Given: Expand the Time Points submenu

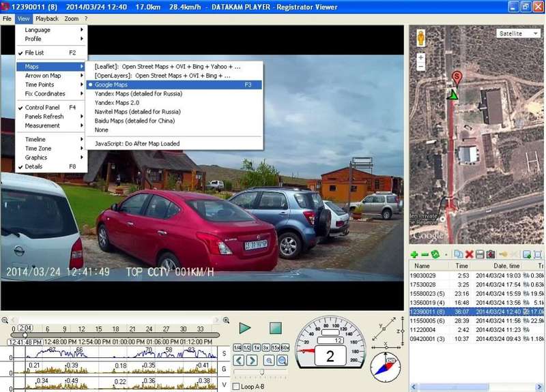Looking at the screenshot, I should point(51,85).
